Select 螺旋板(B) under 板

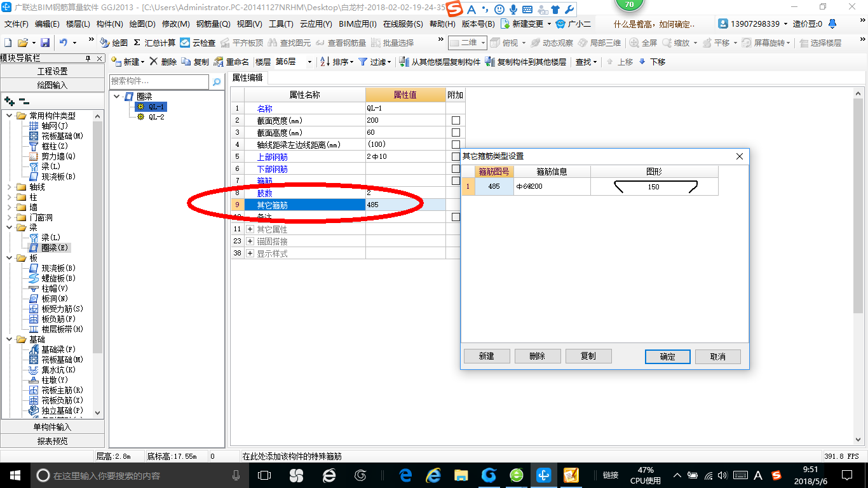58,278
